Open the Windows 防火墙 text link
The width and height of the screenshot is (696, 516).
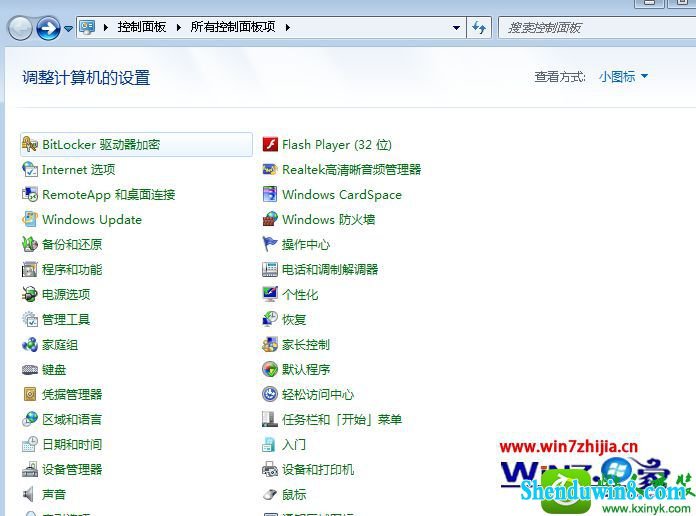328,219
